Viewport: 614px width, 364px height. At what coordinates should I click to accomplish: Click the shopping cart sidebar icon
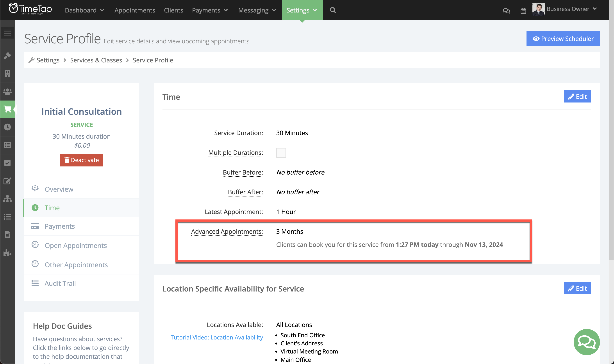pyautogui.click(x=8, y=109)
